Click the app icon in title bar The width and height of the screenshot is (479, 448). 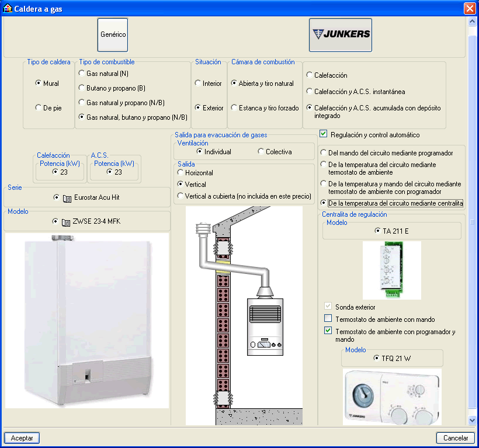(x=8, y=8)
